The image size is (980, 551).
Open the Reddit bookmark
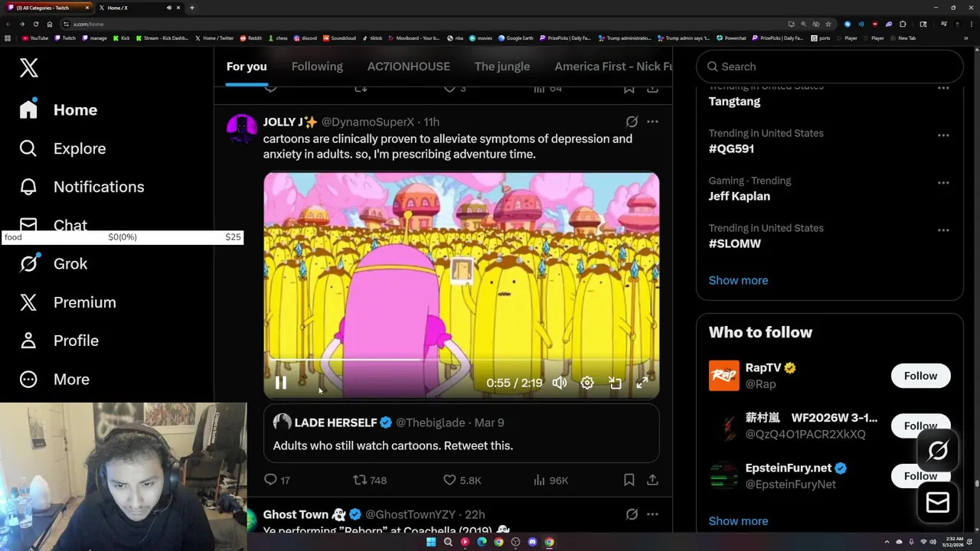251,38
